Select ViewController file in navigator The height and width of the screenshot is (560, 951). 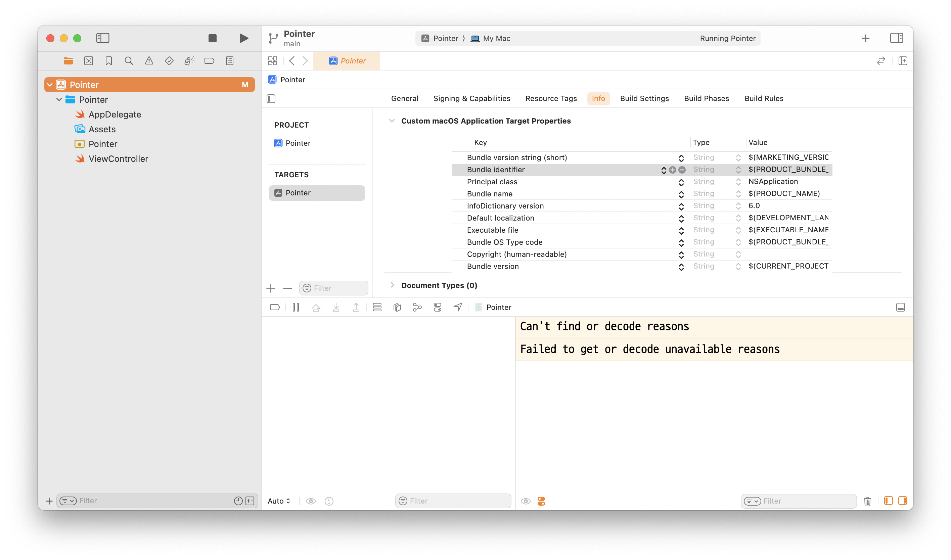[x=118, y=159]
